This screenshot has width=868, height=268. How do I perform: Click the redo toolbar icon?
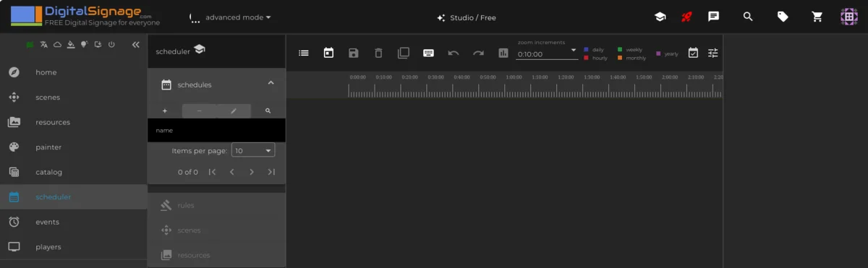(478, 53)
